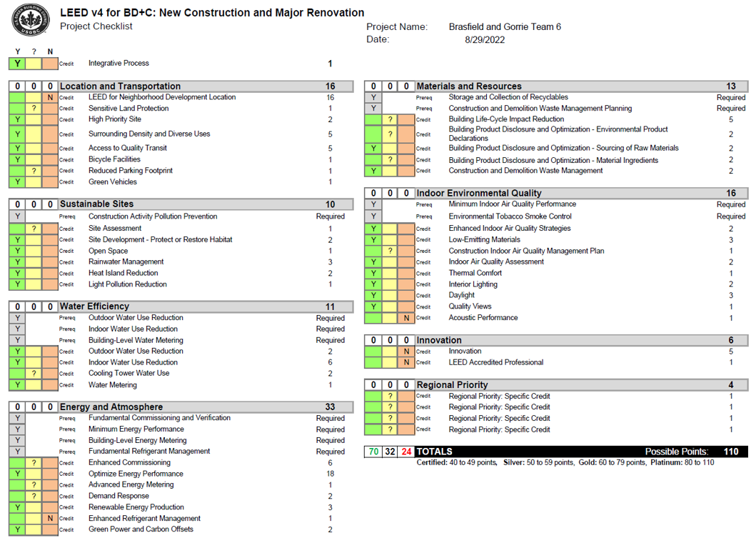756x543 pixels.
Task: Click the Heat Island Reduction credit name
Action: click(x=123, y=273)
